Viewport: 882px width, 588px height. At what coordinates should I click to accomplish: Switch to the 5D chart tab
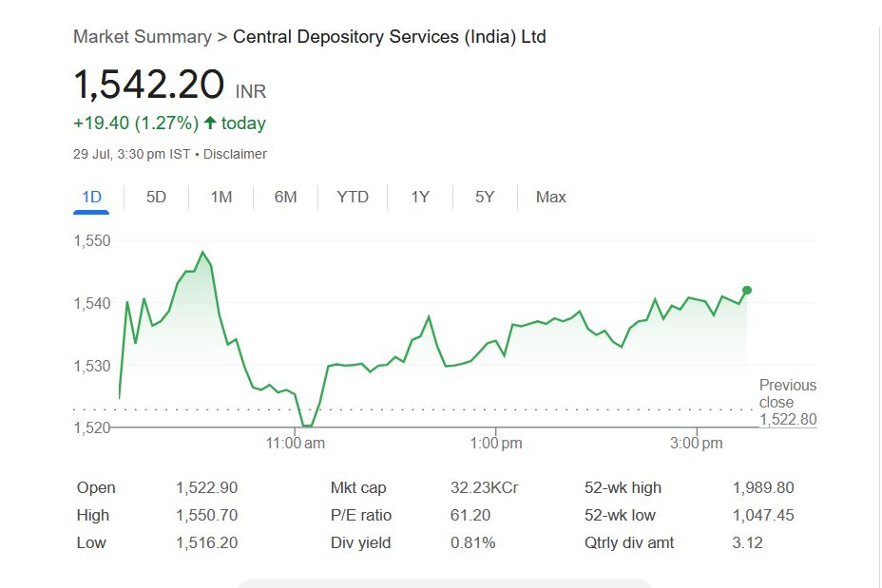(156, 198)
